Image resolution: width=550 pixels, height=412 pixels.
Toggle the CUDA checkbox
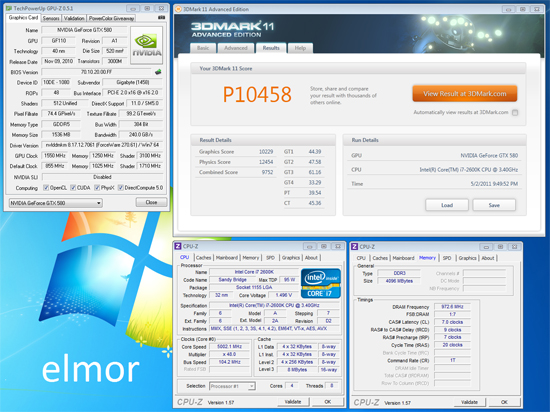coord(73,188)
